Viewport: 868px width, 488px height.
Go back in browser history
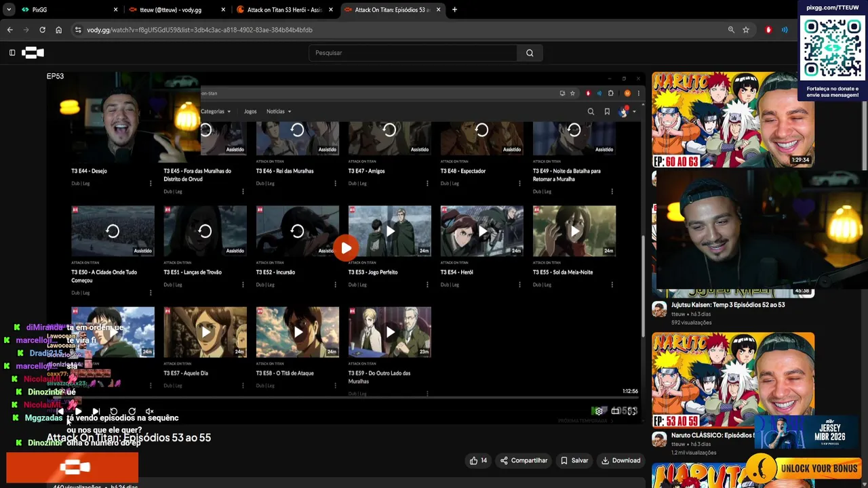pos(9,30)
